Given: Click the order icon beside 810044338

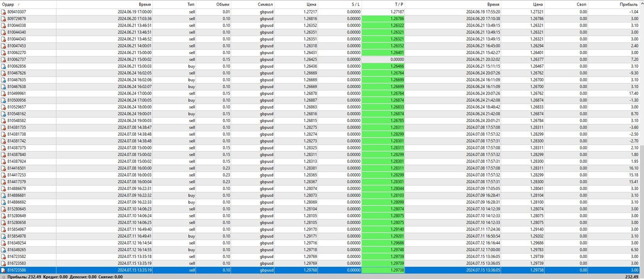Looking at the screenshot, I should coord(3,25).
